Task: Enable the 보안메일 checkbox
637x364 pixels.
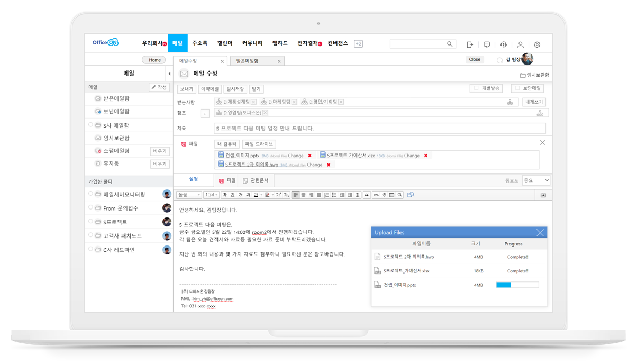Action: point(517,88)
